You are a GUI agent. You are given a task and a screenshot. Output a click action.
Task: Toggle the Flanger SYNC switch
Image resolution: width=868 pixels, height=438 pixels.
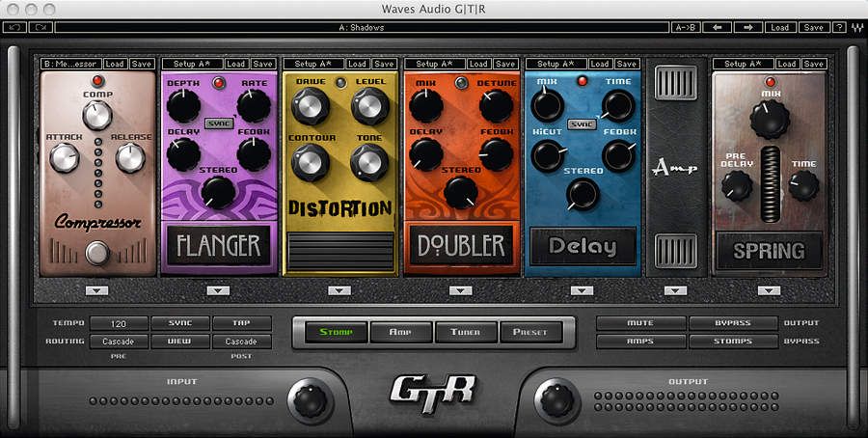[x=219, y=123]
